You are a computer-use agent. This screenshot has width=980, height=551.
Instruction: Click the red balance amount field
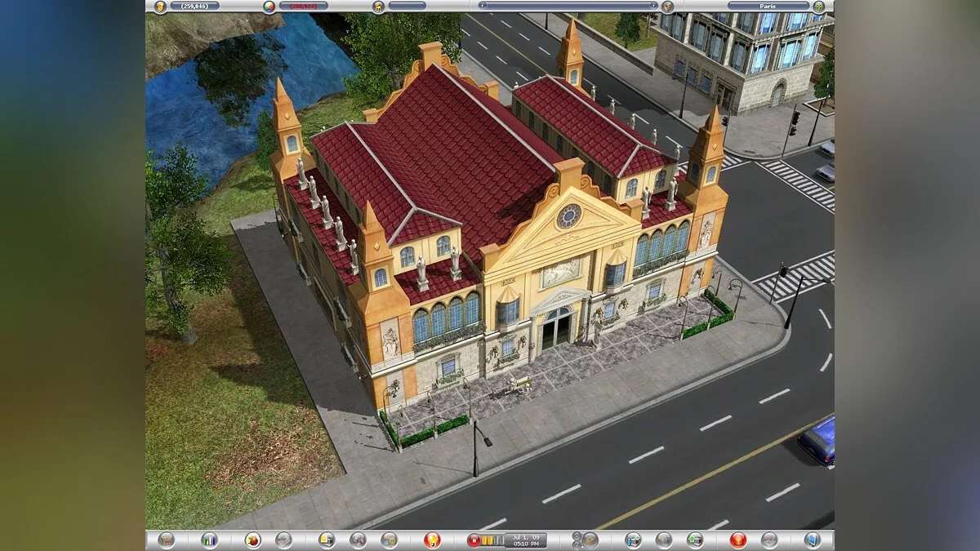tap(304, 6)
